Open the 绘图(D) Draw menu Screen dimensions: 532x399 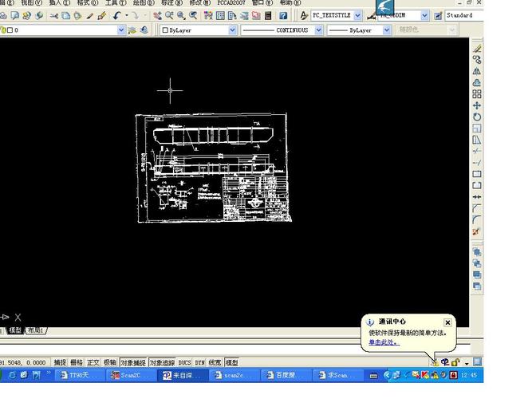[x=144, y=2]
